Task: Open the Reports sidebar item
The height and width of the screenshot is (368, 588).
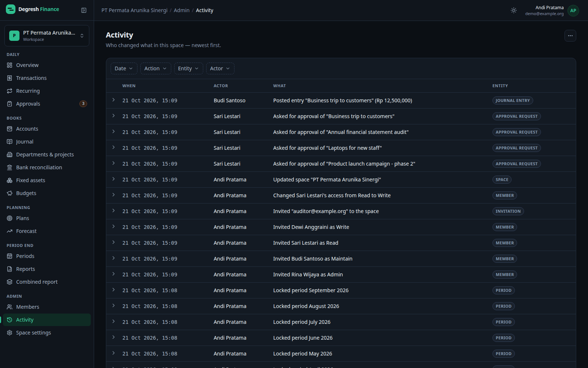Action: pos(47,269)
